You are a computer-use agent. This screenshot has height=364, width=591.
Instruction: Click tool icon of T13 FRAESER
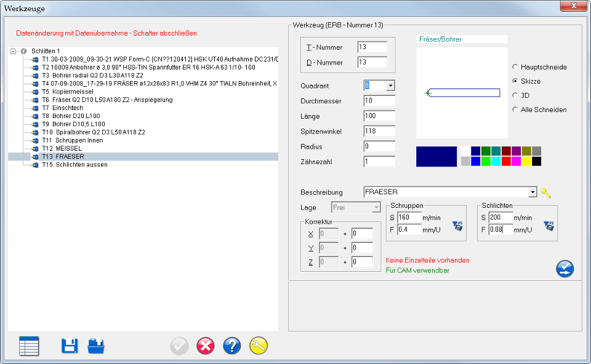pyautogui.click(x=35, y=157)
